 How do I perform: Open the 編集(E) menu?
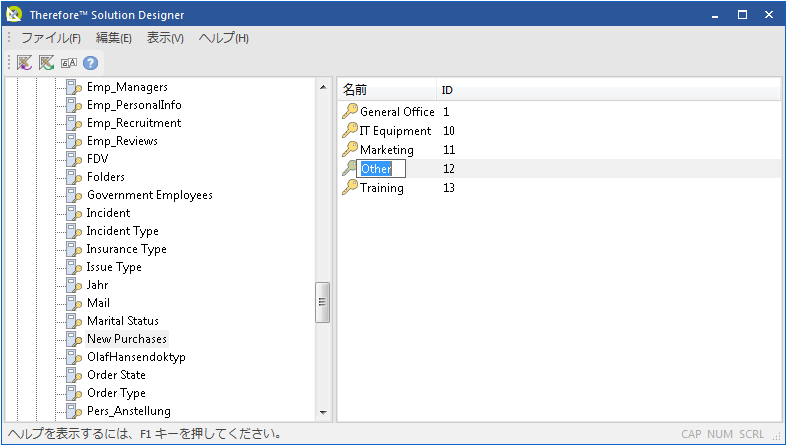click(x=114, y=38)
